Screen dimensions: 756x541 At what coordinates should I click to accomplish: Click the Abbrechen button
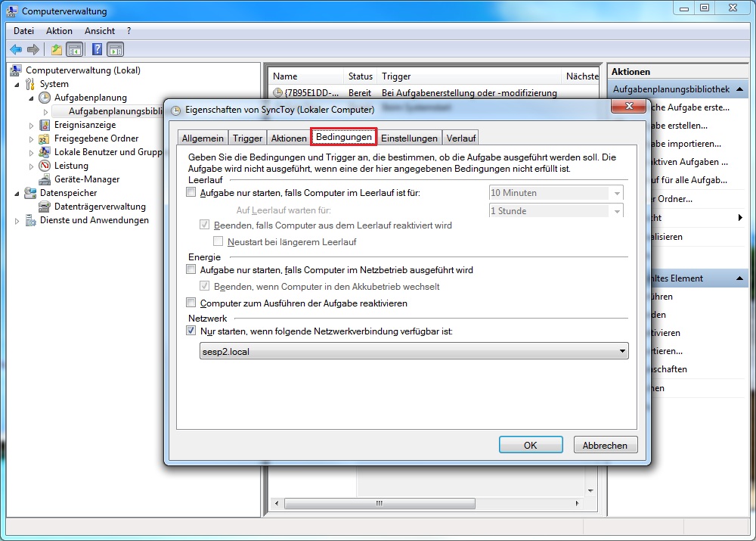[x=605, y=445]
